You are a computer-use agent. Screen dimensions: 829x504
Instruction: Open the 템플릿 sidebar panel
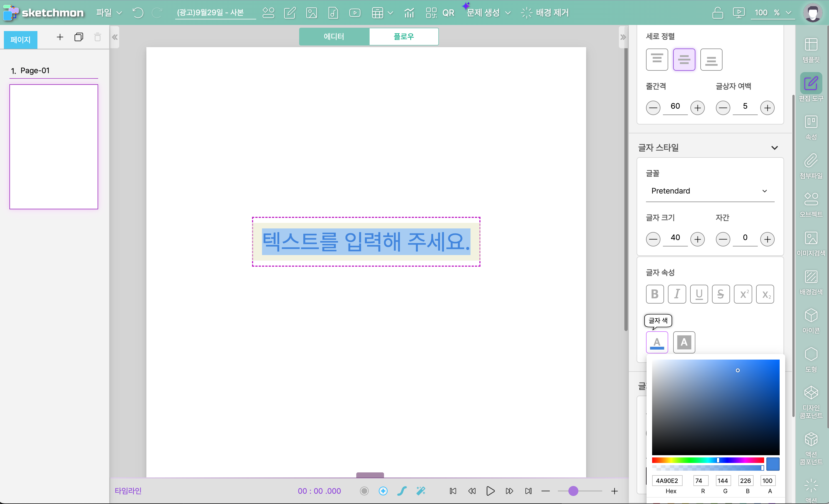point(811,50)
